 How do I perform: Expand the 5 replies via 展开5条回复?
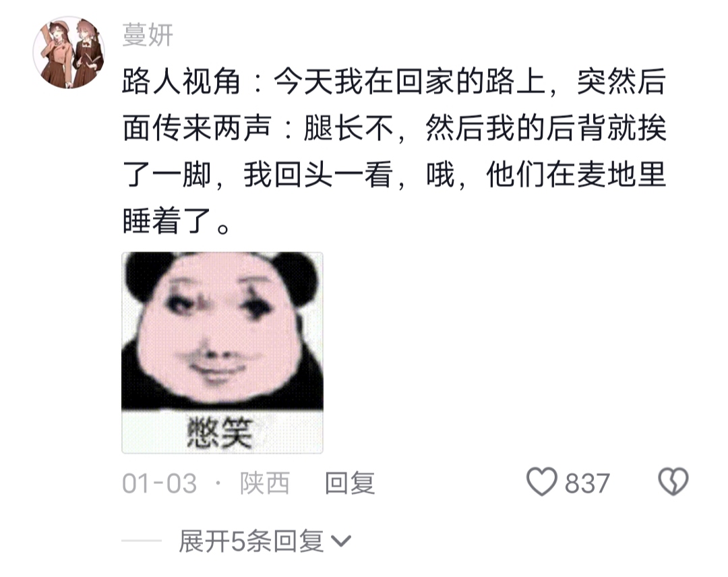point(251,541)
